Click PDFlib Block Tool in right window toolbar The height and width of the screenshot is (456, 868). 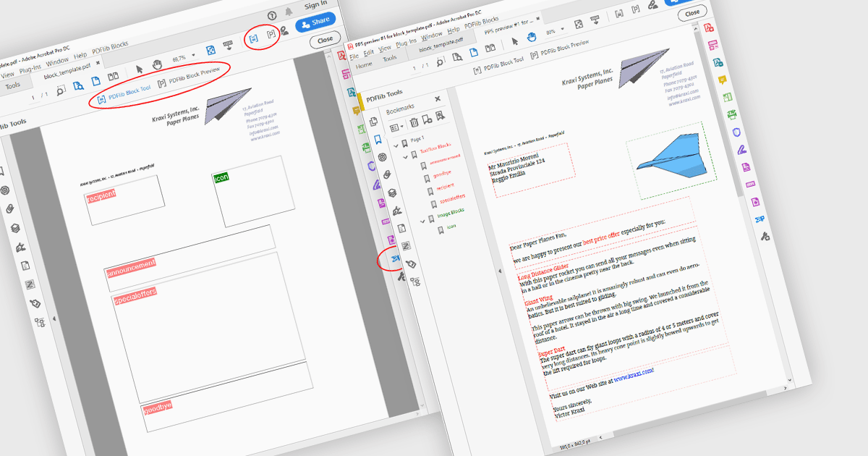click(498, 64)
